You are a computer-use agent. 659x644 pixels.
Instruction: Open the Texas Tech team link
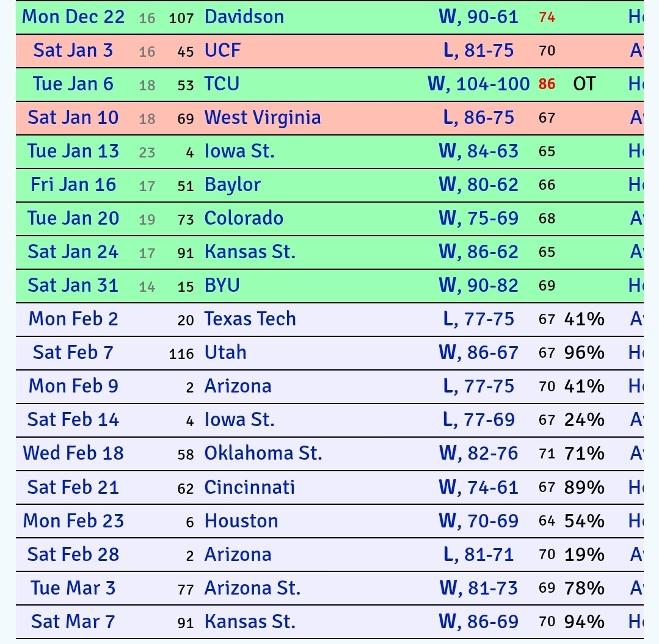pyautogui.click(x=250, y=319)
